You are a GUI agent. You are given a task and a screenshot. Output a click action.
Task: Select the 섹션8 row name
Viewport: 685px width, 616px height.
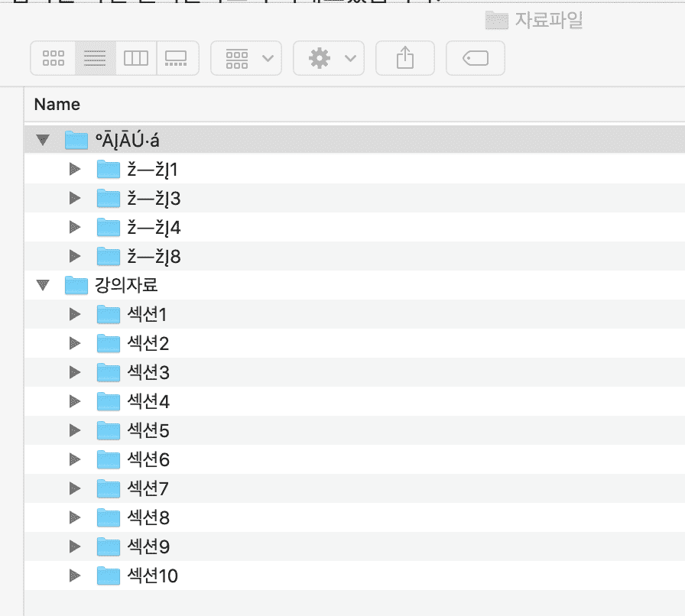148,517
